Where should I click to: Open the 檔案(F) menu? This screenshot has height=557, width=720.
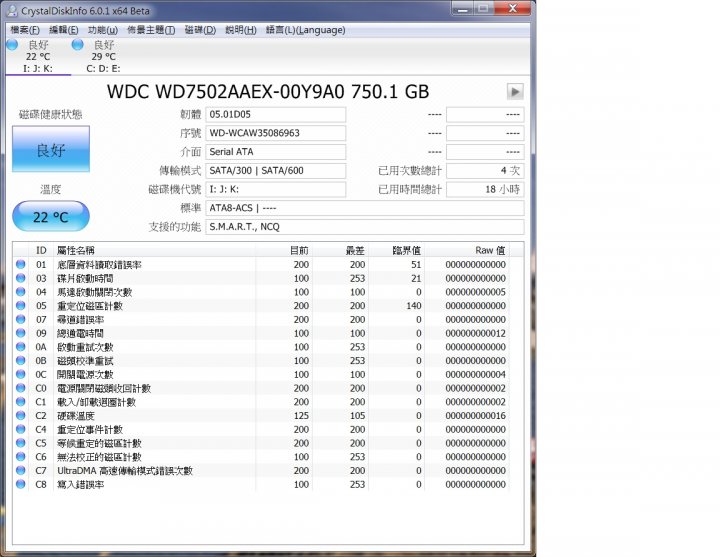pos(25,30)
